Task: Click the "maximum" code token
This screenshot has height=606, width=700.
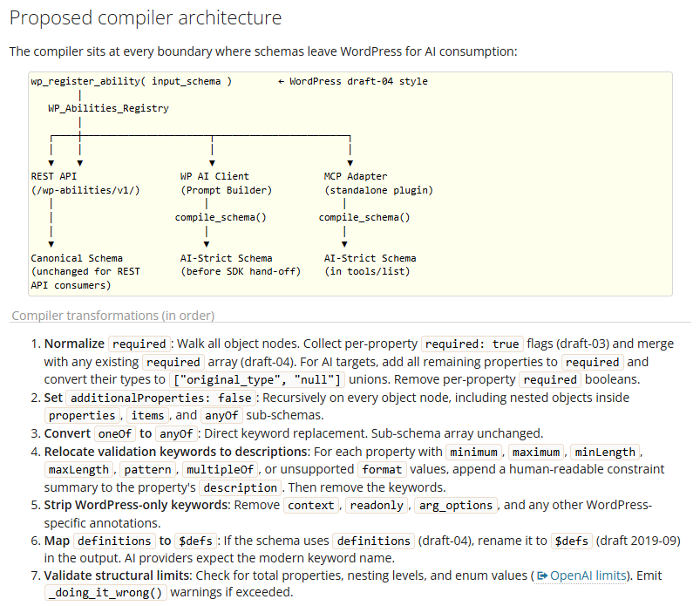Action: coord(536,453)
